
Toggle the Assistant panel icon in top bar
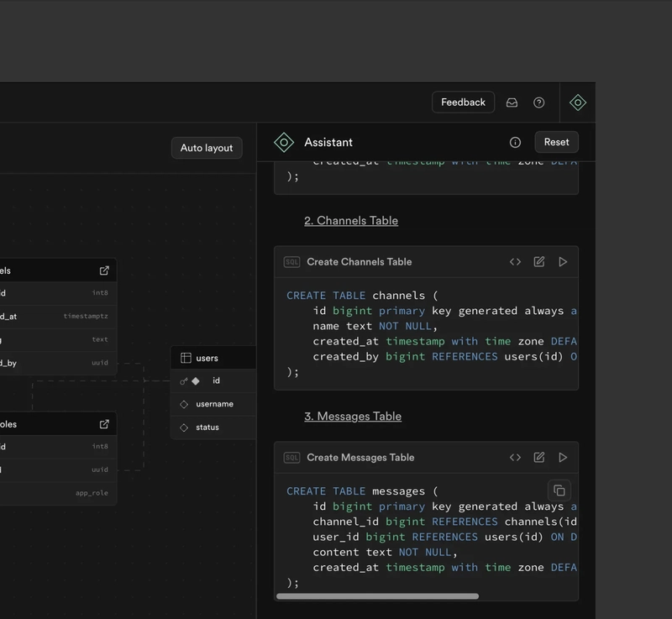click(x=578, y=102)
